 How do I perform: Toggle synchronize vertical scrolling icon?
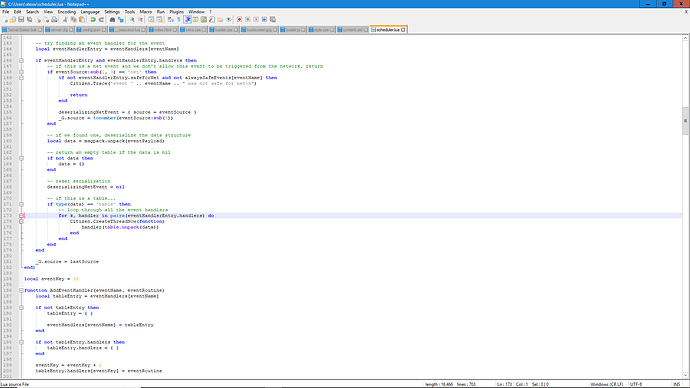(x=151, y=19)
